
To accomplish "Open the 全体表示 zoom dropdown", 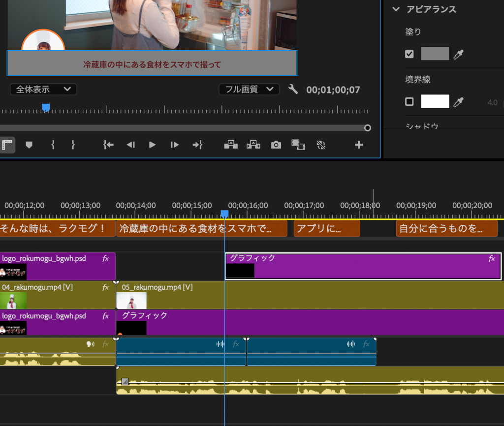I will (x=43, y=90).
